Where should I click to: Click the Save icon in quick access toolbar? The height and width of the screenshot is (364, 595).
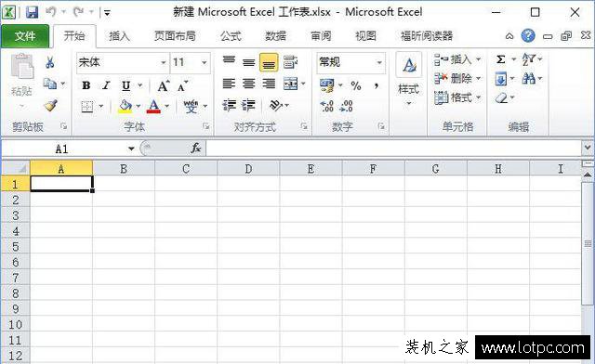33,12
